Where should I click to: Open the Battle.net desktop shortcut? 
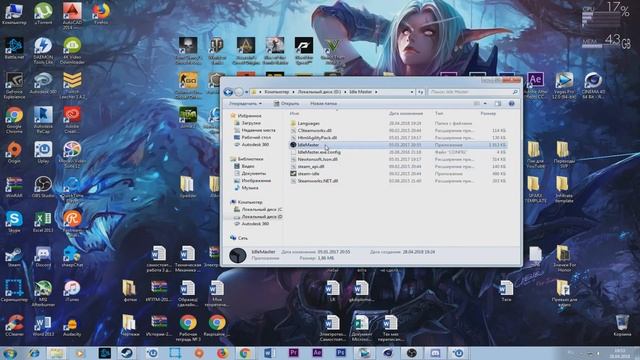pos(14,48)
